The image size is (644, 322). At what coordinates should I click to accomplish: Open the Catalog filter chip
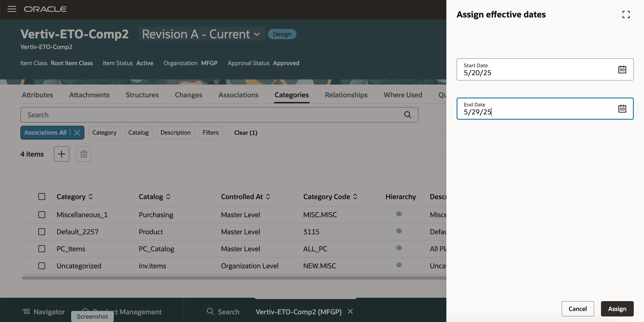138,133
